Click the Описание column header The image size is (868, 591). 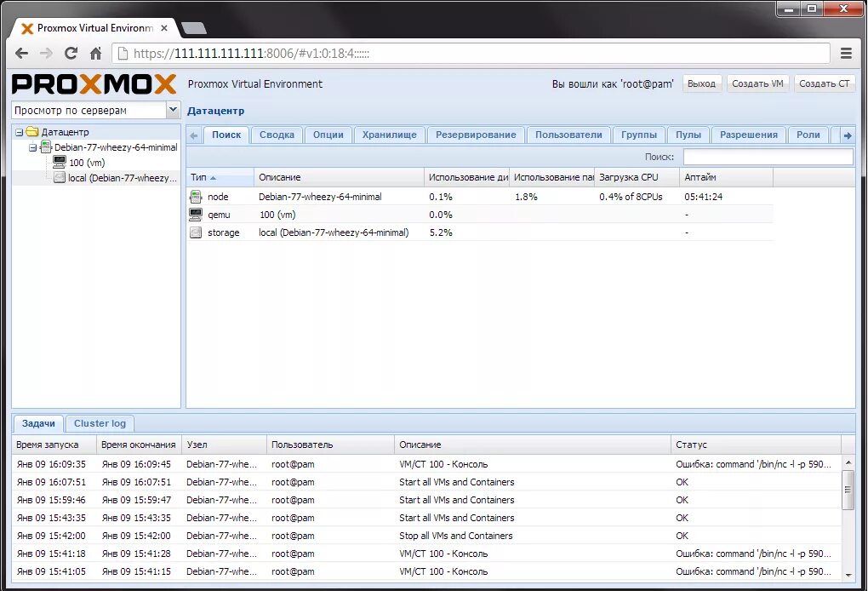pyautogui.click(x=340, y=177)
